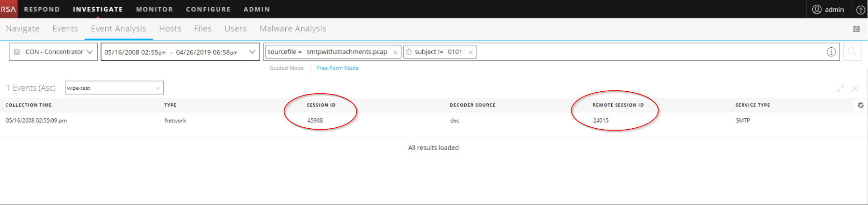The image size is (868, 205).
Task: Click the DECODER SOURCE column header
Action: pyautogui.click(x=472, y=105)
